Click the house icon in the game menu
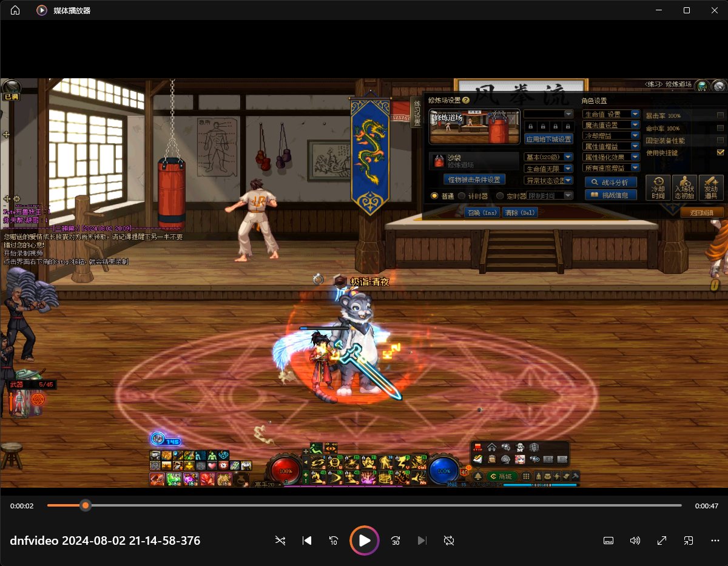728x566 pixels. [x=492, y=448]
